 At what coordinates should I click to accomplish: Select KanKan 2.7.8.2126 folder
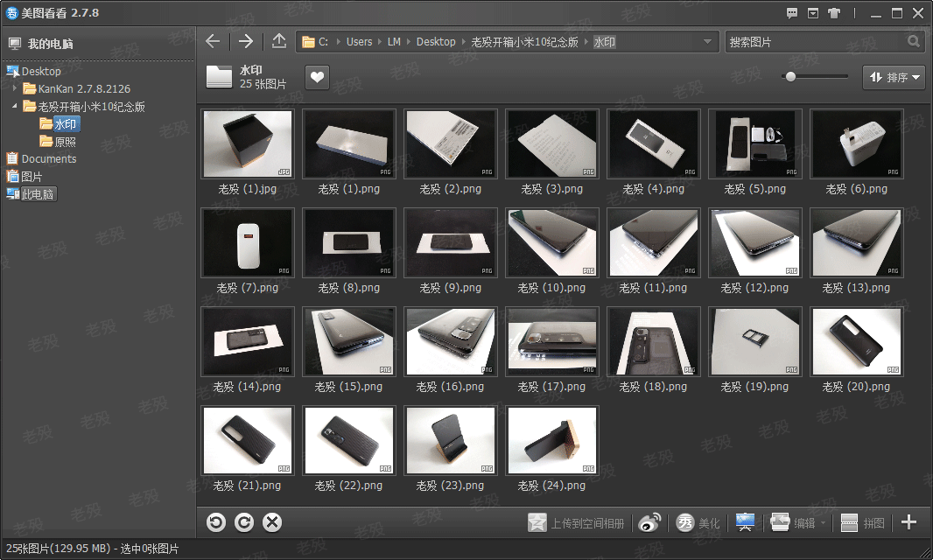pos(84,88)
